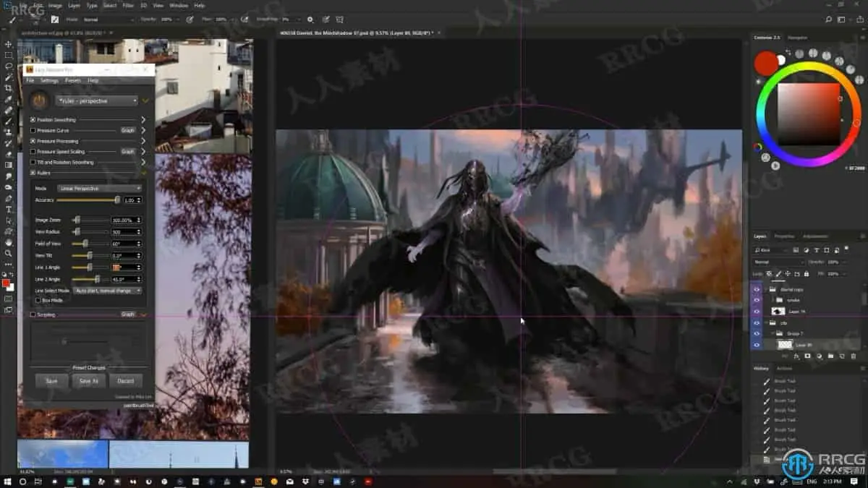Image resolution: width=868 pixels, height=488 pixels.
Task: Hide Layer 89 visibility eye
Action: [x=757, y=345]
